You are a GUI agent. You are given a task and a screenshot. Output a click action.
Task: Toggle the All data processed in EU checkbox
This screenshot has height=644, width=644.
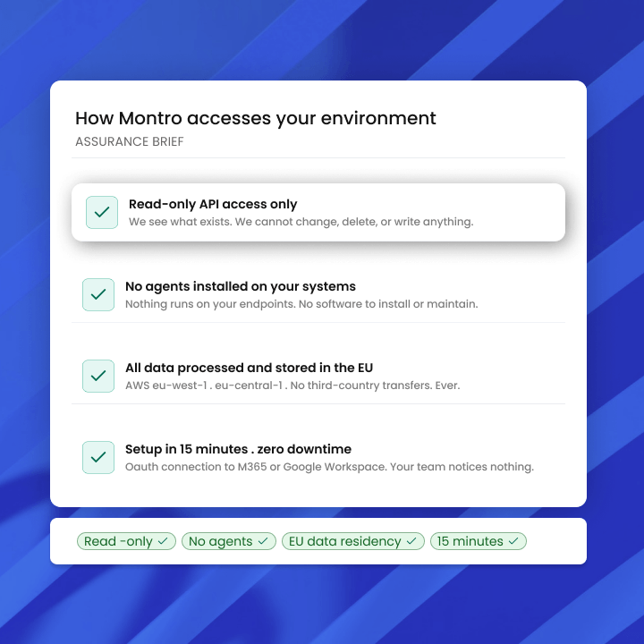98,376
